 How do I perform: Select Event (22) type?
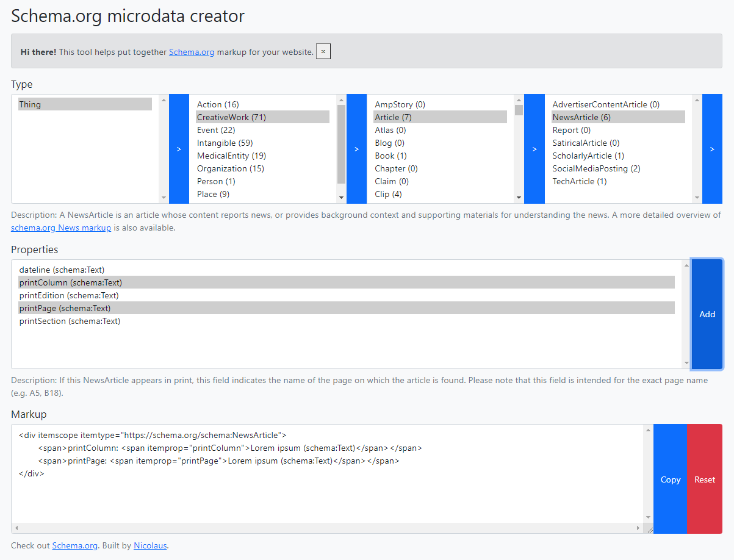pyautogui.click(x=262, y=130)
